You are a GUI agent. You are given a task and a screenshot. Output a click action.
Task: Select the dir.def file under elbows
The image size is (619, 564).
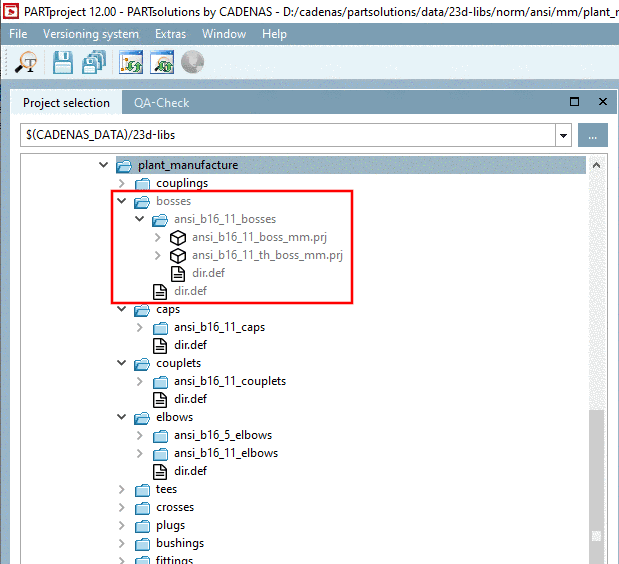(190, 471)
